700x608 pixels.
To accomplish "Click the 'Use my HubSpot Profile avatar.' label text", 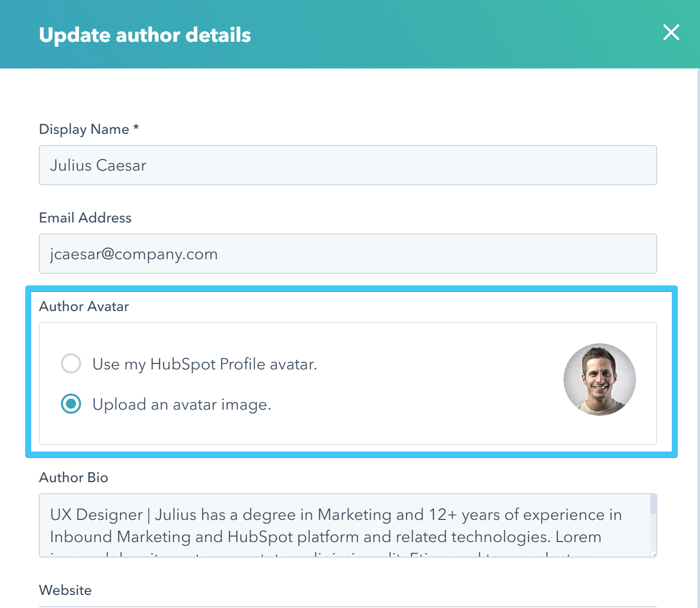I will (204, 364).
